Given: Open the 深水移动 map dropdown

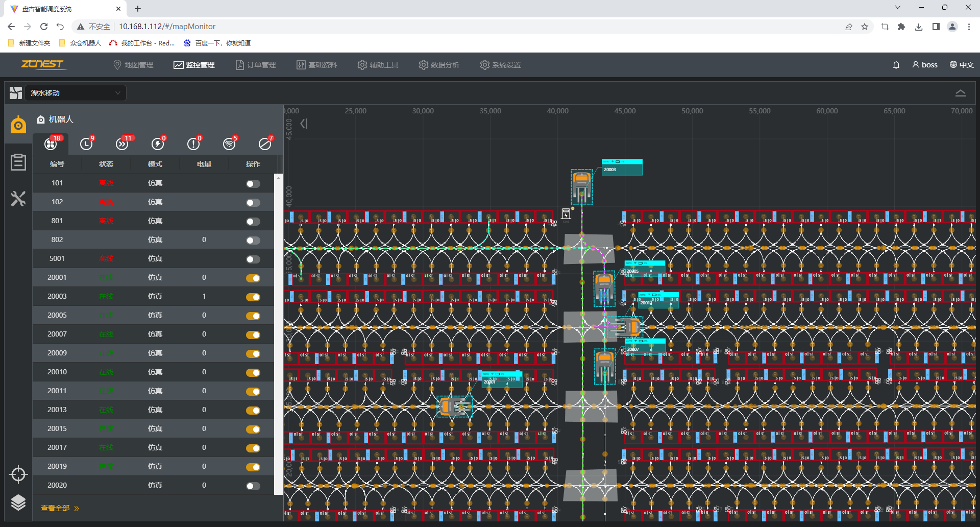Looking at the screenshot, I should point(76,93).
